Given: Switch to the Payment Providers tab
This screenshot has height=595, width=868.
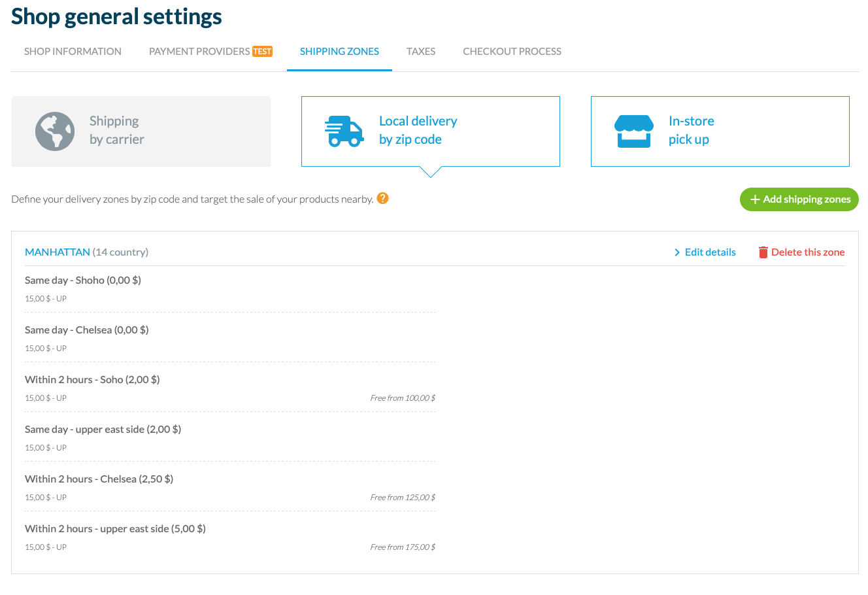Looking at the screenshot, I should point(199,52).
